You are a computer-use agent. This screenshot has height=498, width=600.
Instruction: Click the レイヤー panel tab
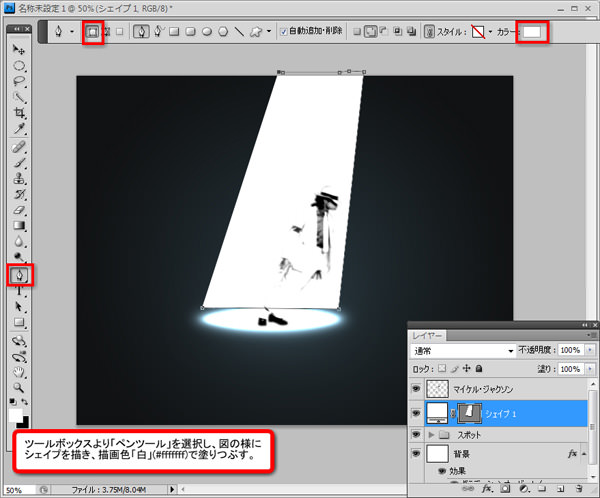click(428, 336)
